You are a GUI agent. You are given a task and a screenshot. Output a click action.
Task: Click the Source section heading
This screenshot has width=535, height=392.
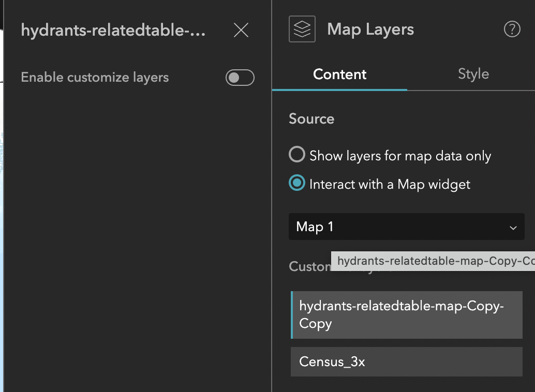311,119
